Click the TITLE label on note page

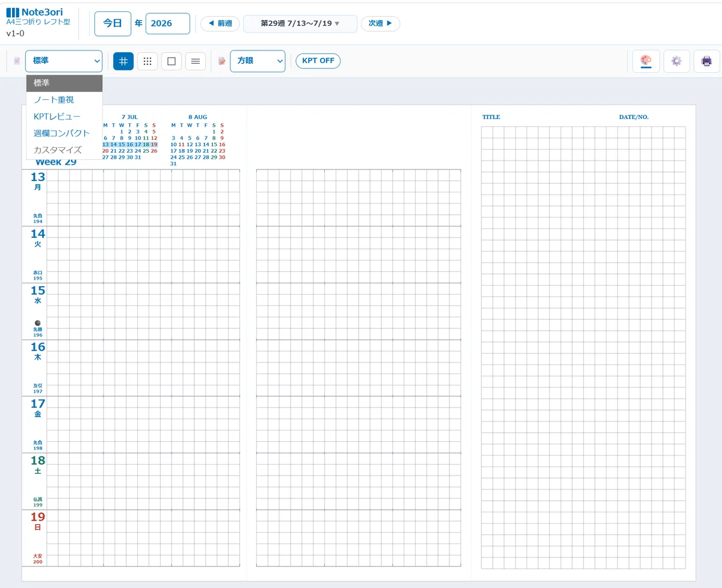pyautogui.click(x=491, y=117)
